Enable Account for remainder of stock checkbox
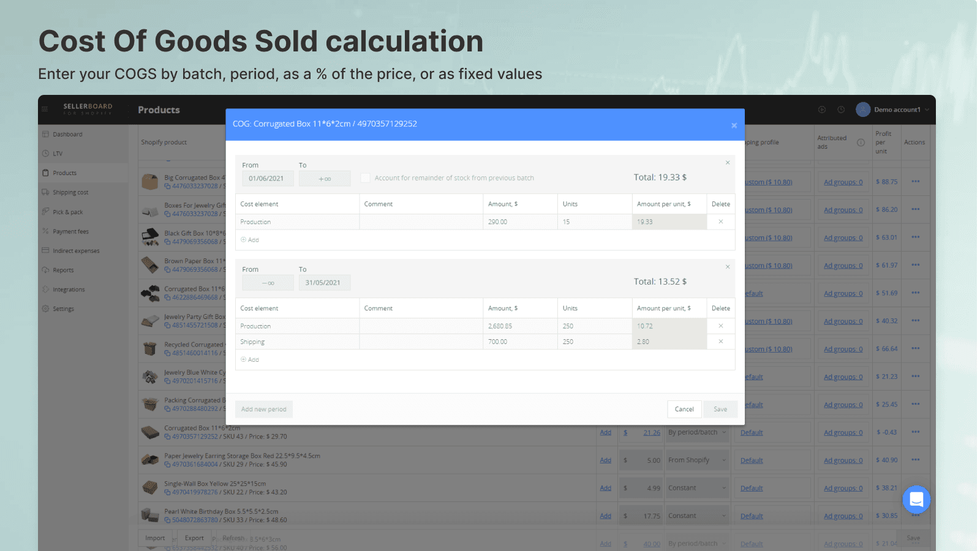Screen dimensions: 980x551 point(366,178)
